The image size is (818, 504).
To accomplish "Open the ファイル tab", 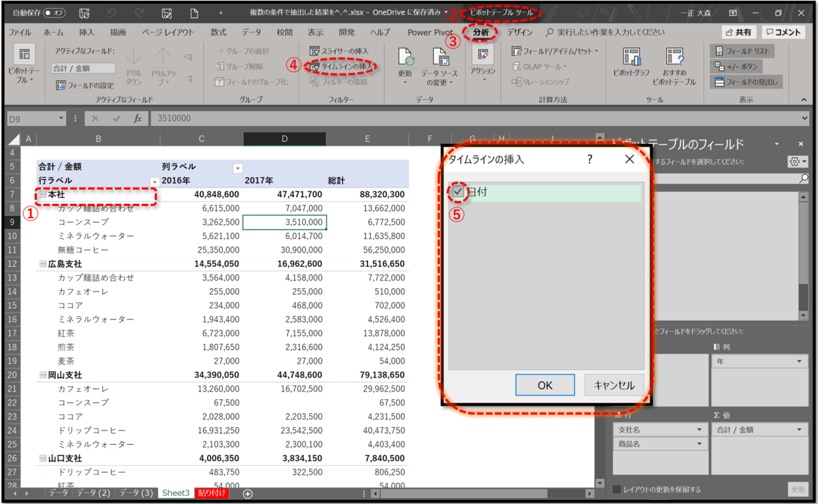I will pyautogui.click(x=19, y=32).
